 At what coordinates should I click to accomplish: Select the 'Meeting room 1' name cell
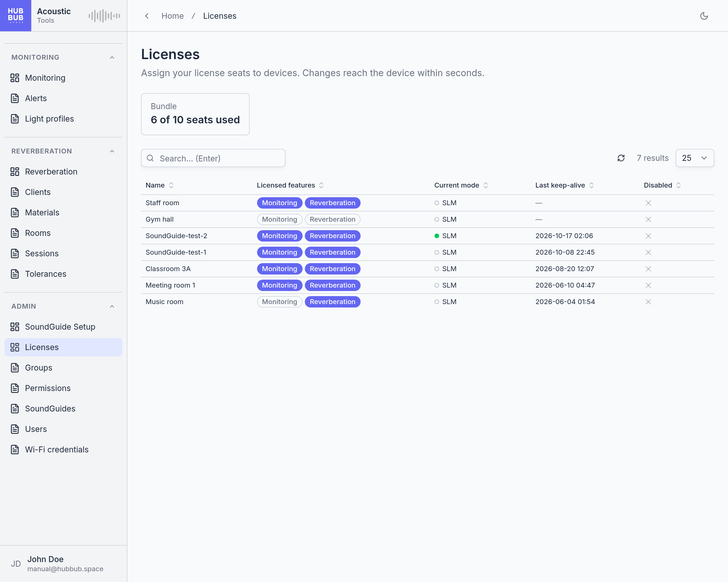(171, 285)
